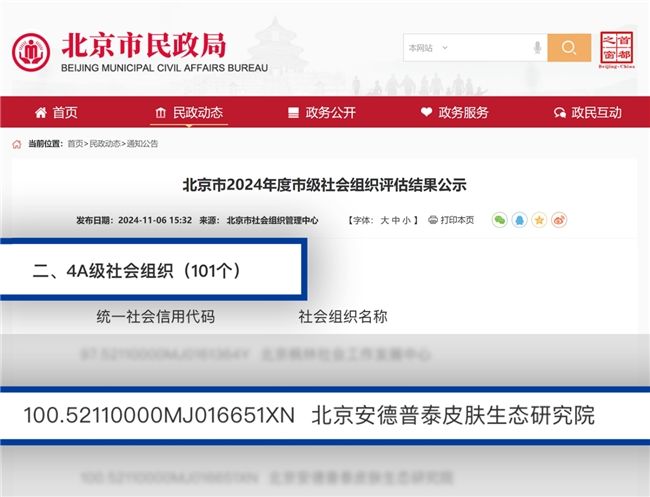This screenshot has height=497, width=650.
Task: Open the 政务服务 navigation tab
Action: pyautogui.click(x=455, y=112)
